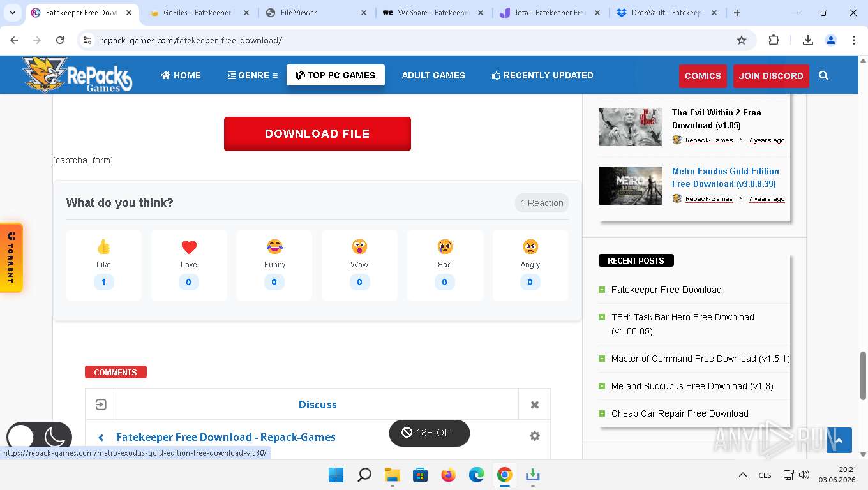Click the address bar URL field
The height and width of the screenshot is (490, 868).
[415, 40]
